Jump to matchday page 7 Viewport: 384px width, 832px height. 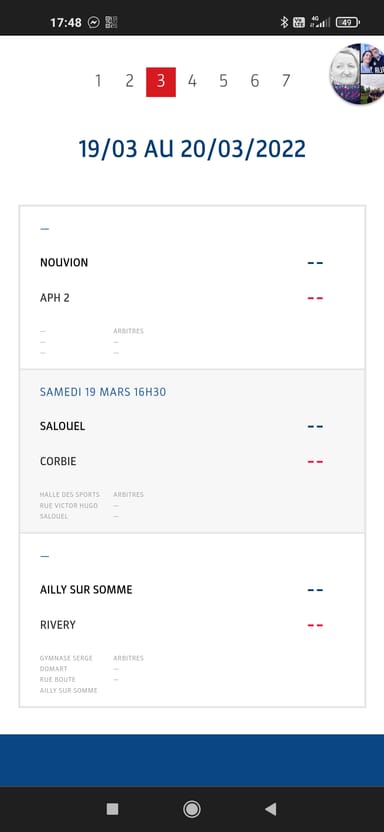point(286,81)
